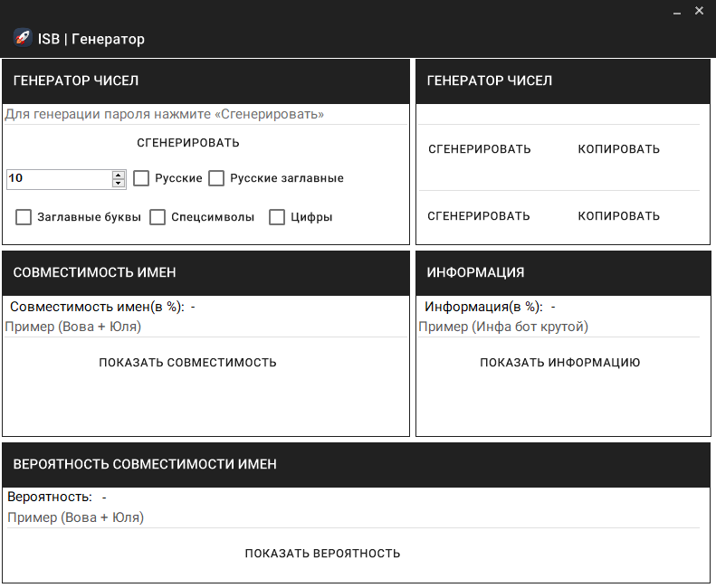The image size is (716, 588).
Task: Check the Заглавные буквы option
Action: click(x=24, y=217)
